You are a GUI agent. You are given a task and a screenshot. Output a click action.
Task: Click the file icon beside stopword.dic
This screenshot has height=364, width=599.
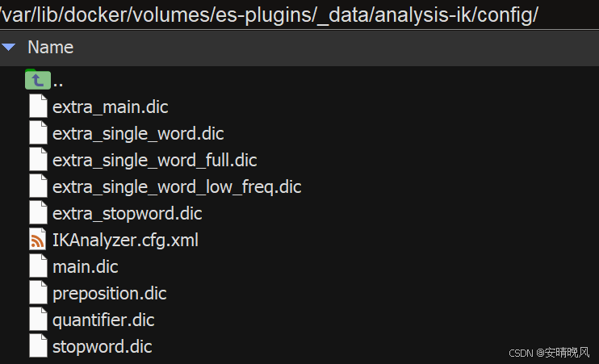(38, 345)
